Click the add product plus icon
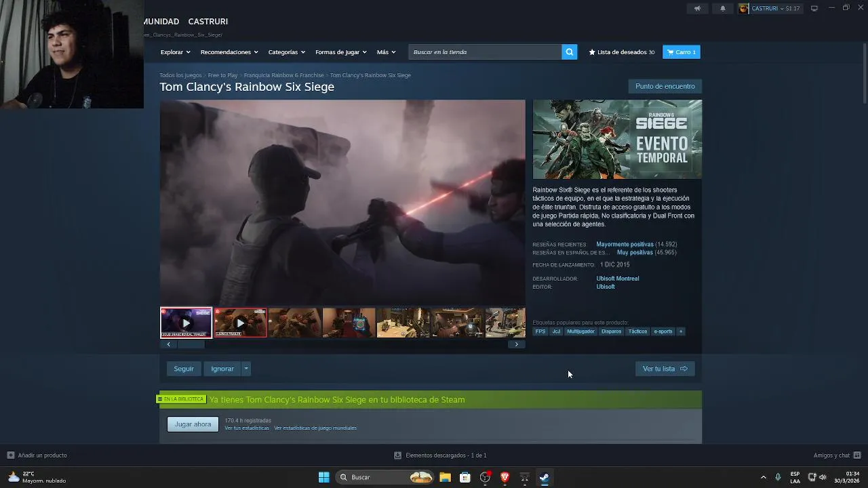Screen dimensions: 868x488 click(10, 455)
